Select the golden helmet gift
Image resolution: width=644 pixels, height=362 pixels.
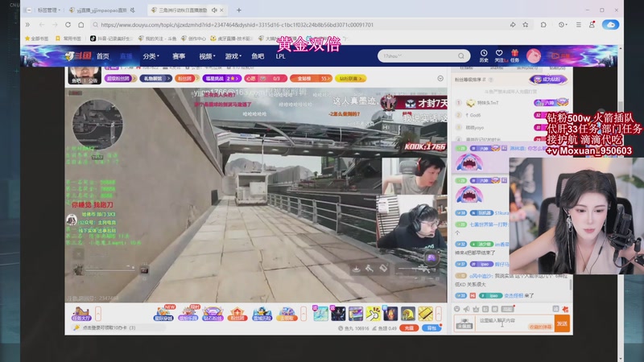tap(408, 314)
